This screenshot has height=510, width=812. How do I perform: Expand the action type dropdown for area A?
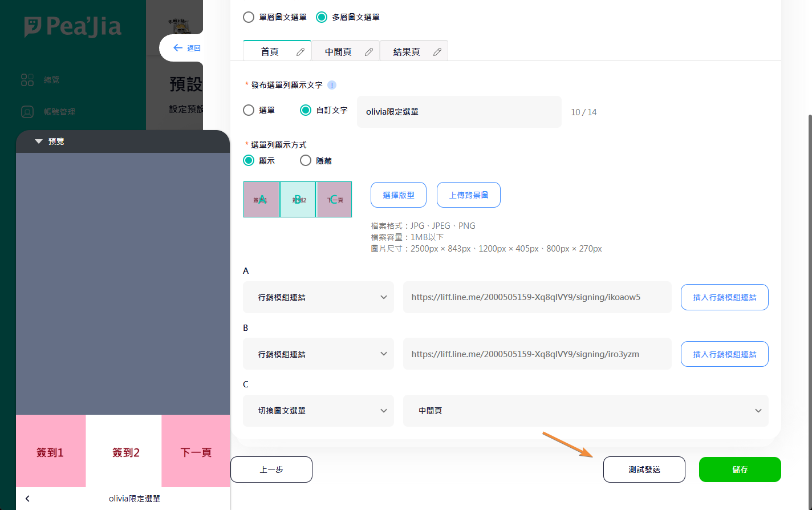[318, 297]
